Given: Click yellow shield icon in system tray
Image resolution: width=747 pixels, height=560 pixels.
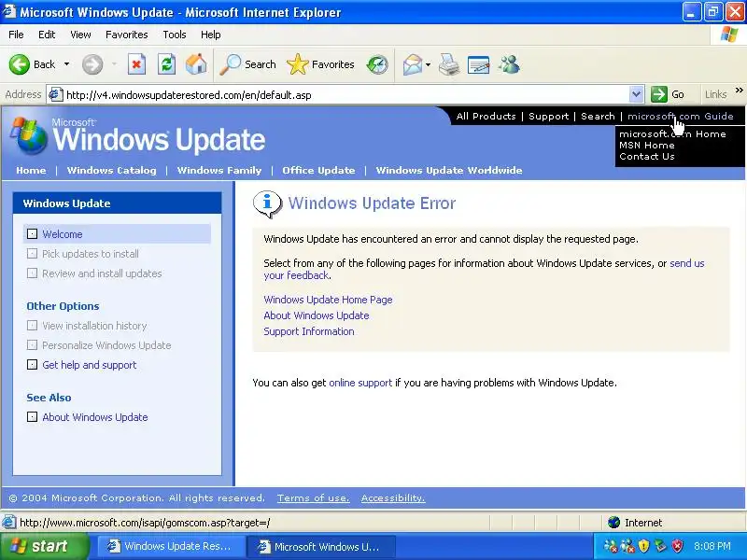Looking at the screenshot, I should 643,546.
